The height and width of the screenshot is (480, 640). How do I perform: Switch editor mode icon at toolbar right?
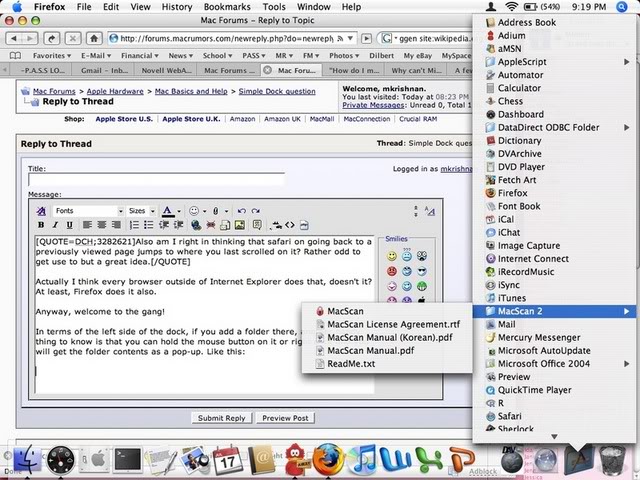(430, 211)
